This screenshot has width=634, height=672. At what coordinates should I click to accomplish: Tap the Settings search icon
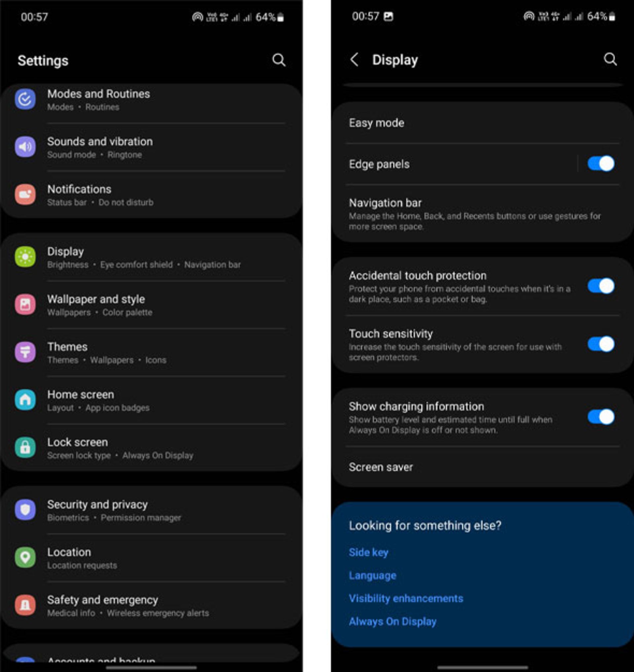click(278, 59)
